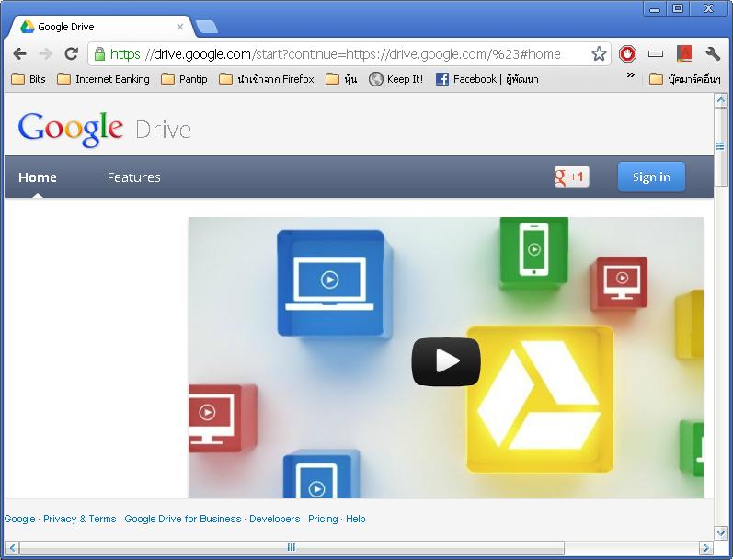Bookmark this page with the star icon

coord(599,54)
